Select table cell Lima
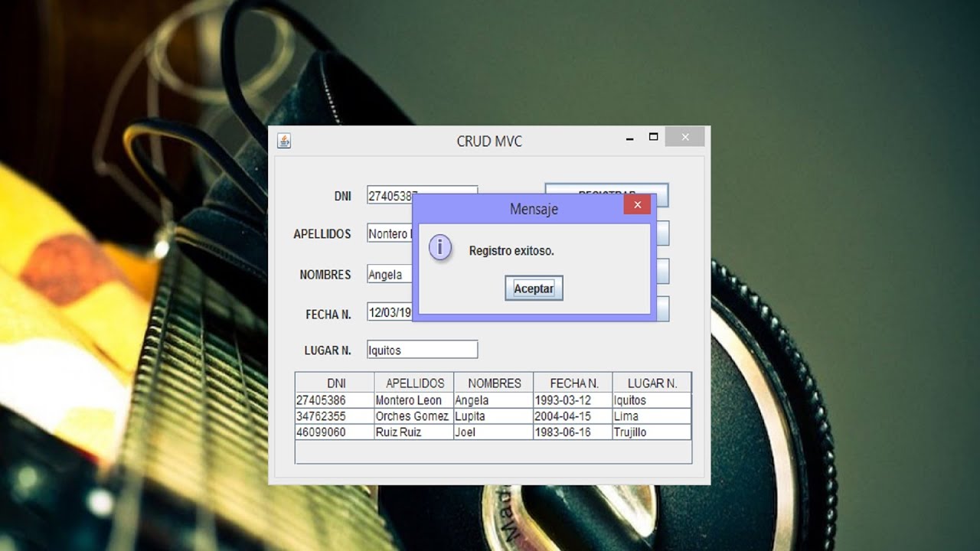Screen dimensions: 980x551 [x=652, y=416]
